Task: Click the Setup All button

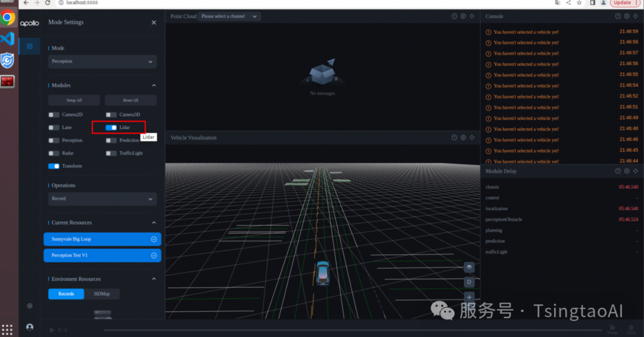Action: point(74,100)
